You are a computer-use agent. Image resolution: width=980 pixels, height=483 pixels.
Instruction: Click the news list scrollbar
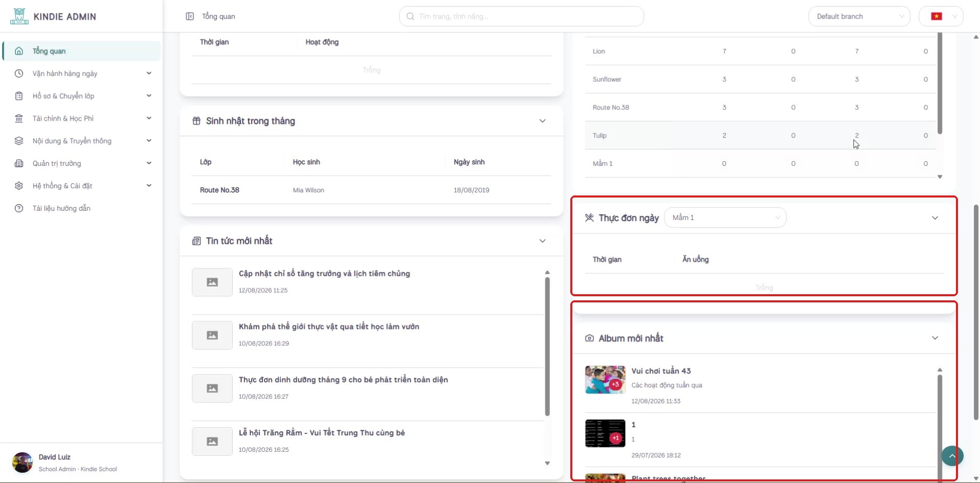[547, 347]
